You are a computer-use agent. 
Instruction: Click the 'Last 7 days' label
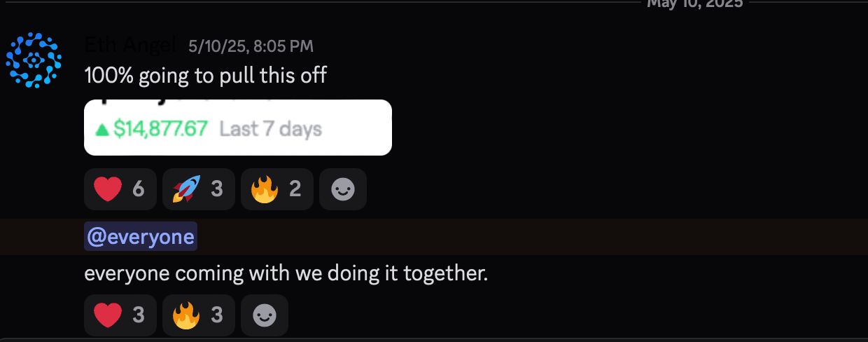coord(270,130)
